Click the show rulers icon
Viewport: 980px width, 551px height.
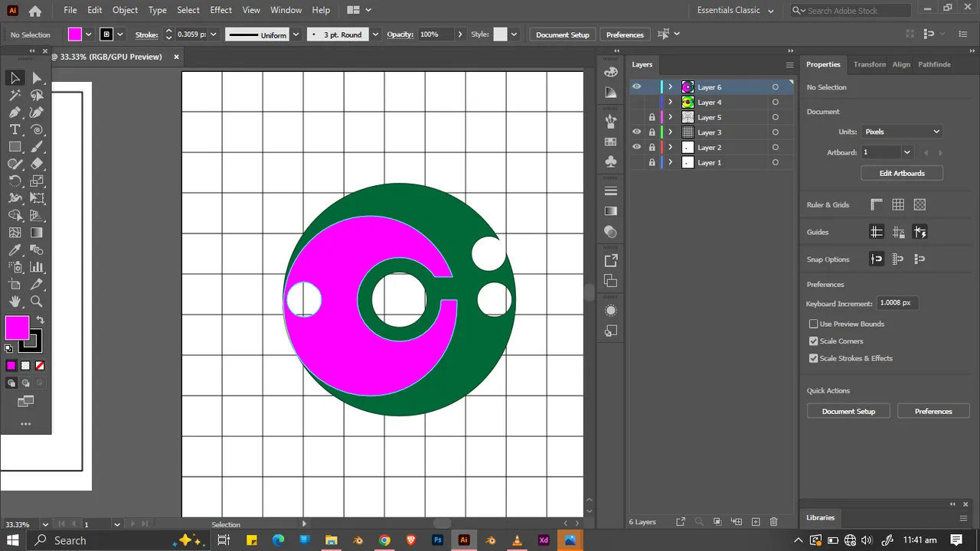[877, 204]
